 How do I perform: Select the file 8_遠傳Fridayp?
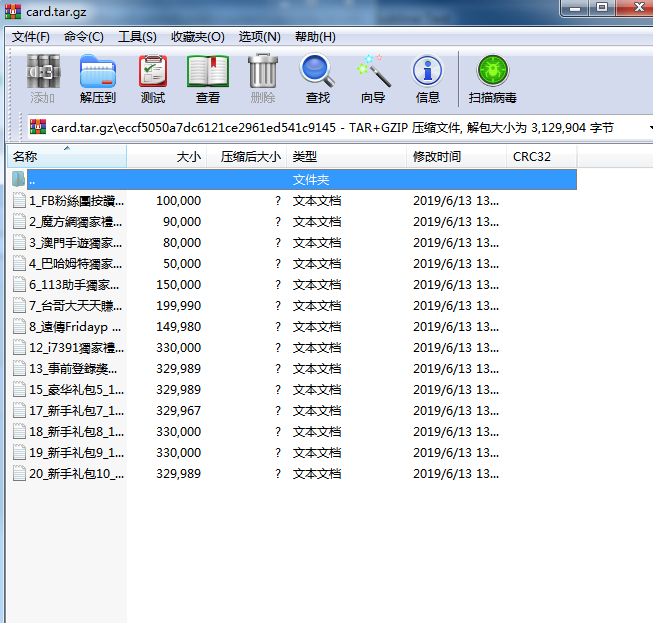(75, 326)
